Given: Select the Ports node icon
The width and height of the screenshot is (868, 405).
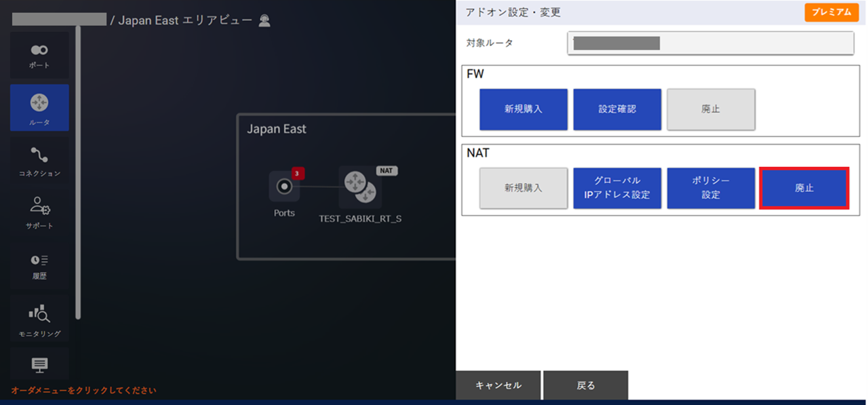Looking at the screenshot, I should point(284,187).
